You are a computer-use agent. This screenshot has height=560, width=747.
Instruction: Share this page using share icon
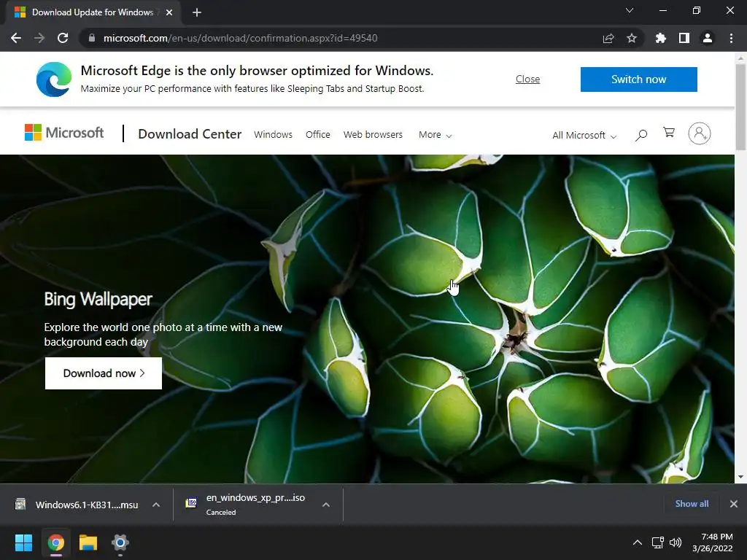click(x=608, y=38)
